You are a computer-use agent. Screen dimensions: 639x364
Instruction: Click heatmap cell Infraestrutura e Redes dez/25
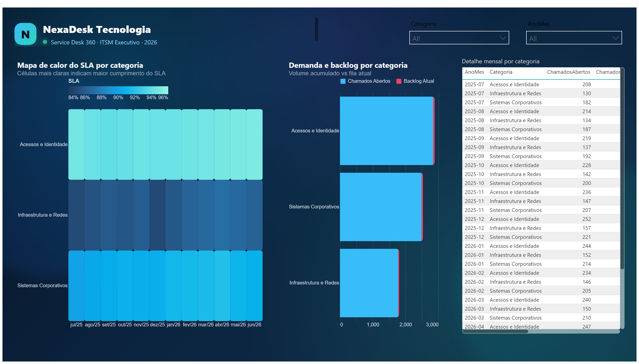pyautogui.click(x=157, y=215)
